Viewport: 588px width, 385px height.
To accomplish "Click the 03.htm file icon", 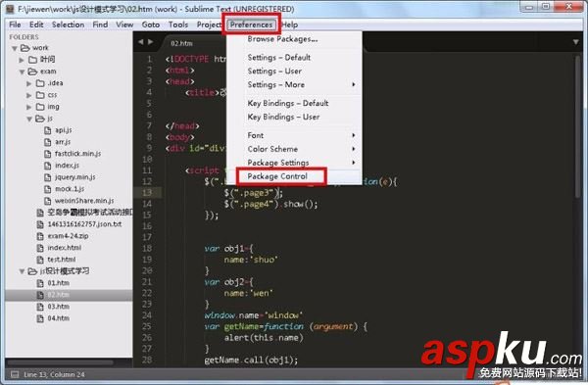I will pos(40,307).
